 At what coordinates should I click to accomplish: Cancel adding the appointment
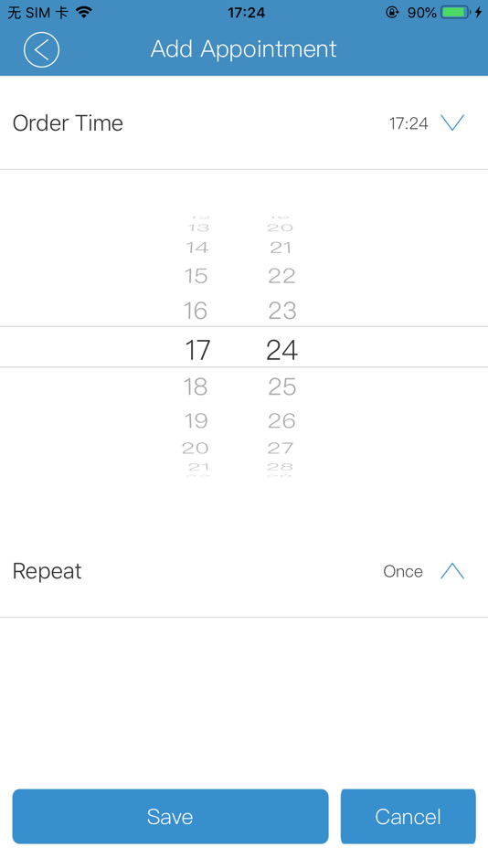[x=408, y=817]
